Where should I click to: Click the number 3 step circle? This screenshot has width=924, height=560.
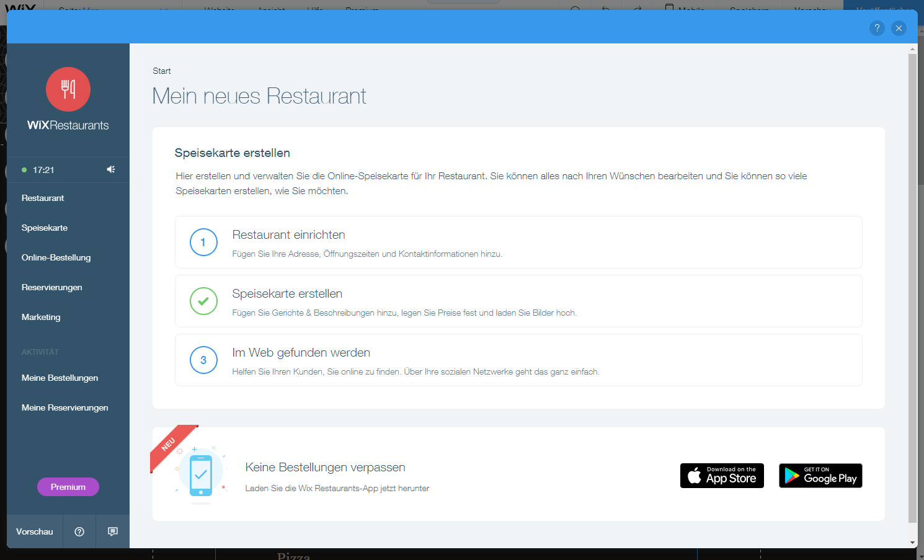(203, 360)
